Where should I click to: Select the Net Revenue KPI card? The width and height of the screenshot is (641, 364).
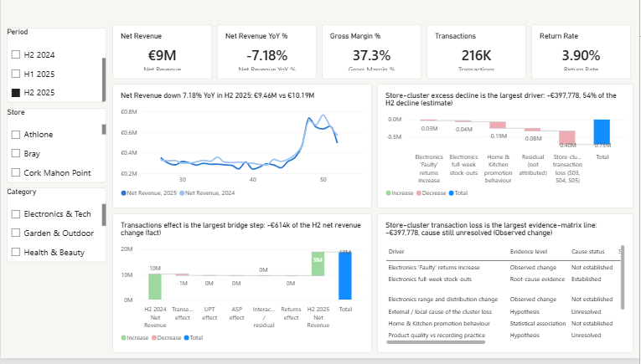(x=163, y=52)
